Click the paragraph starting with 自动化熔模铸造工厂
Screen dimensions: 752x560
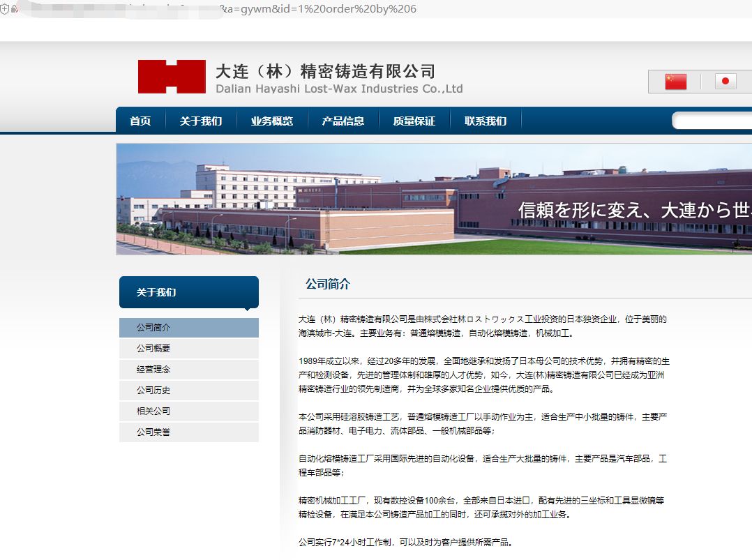coord(483,466)
